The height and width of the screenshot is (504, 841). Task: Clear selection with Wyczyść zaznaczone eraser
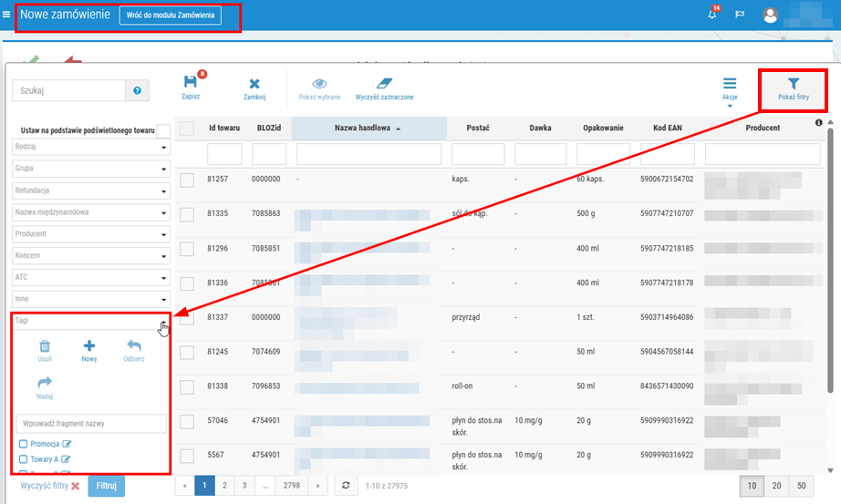385,84
